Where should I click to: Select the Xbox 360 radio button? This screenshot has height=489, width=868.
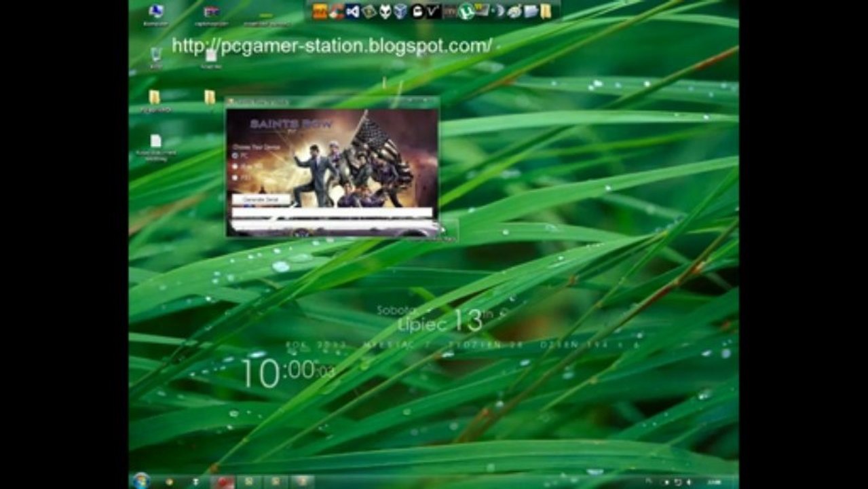(235, 166)
